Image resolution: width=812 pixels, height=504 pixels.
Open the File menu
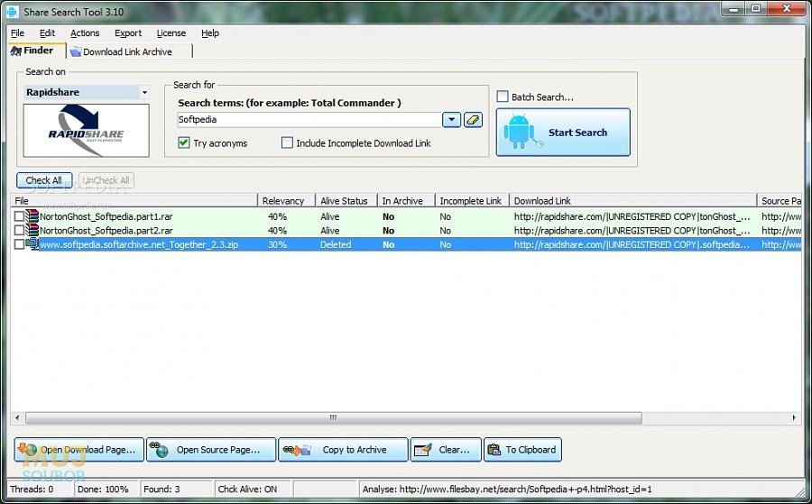[x=18, y=33]
